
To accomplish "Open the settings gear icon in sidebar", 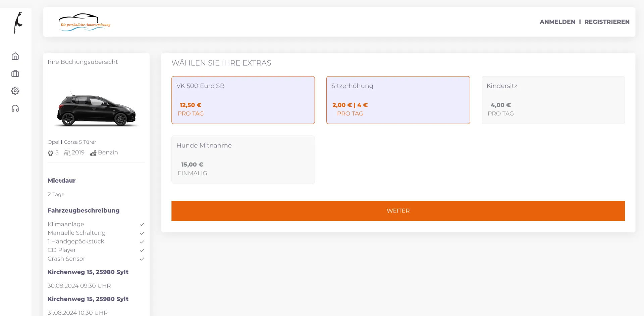I will [x=15, y=91].
